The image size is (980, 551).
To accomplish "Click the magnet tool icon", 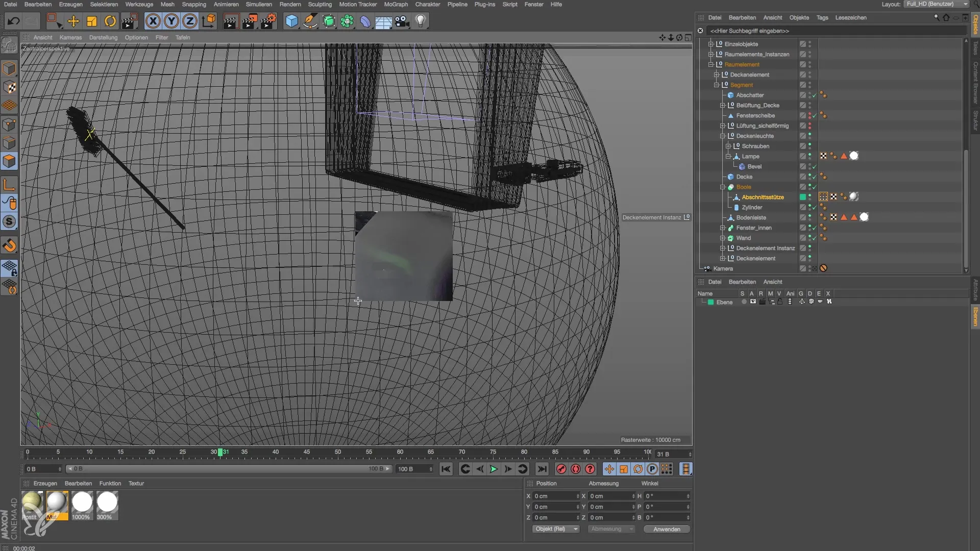I will click(x=10, y=246).
